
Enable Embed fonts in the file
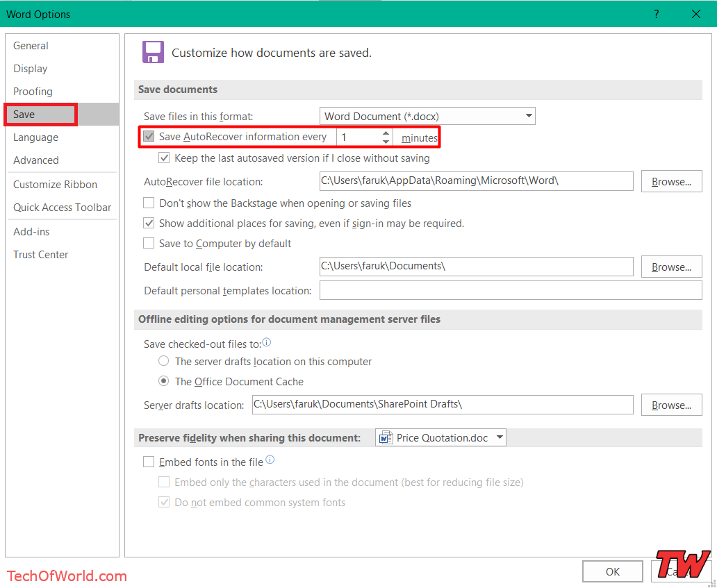click(x=149, y=462)
